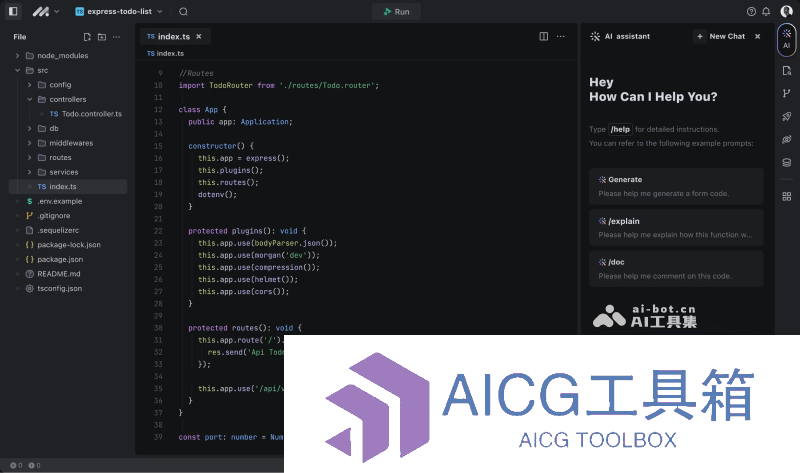Click the search icon in top bar
Viewport: 800px width, 473px height.
[x=183, y=12]
